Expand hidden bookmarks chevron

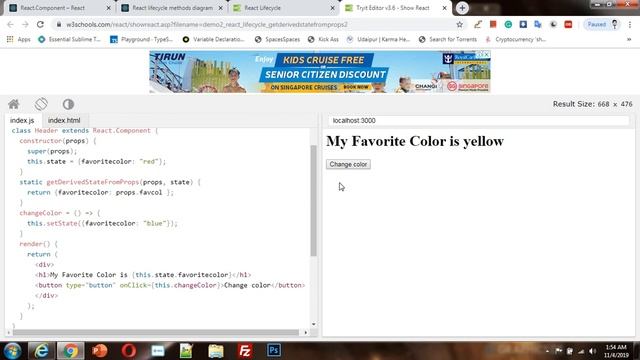pyautogui.click(x=629, y=39)
